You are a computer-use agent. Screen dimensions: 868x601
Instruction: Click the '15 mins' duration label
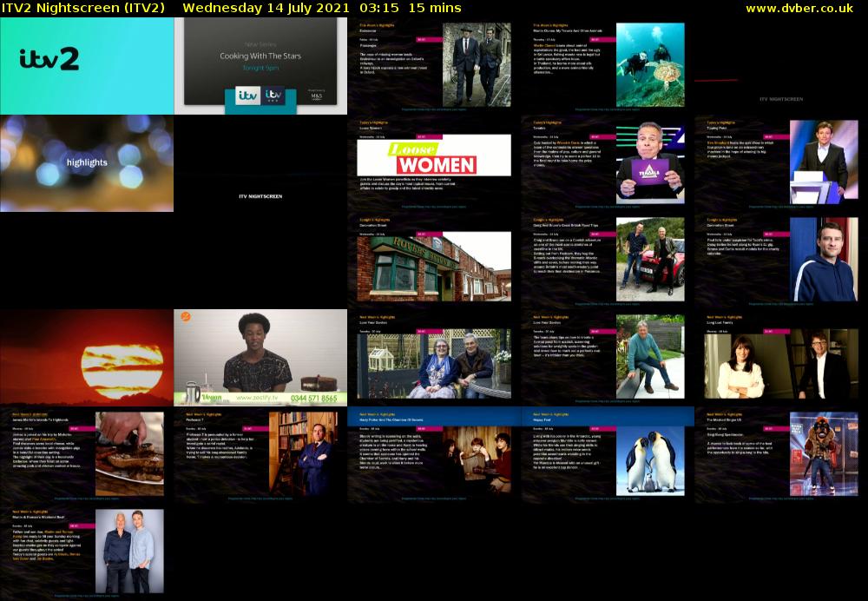[435, 9]
